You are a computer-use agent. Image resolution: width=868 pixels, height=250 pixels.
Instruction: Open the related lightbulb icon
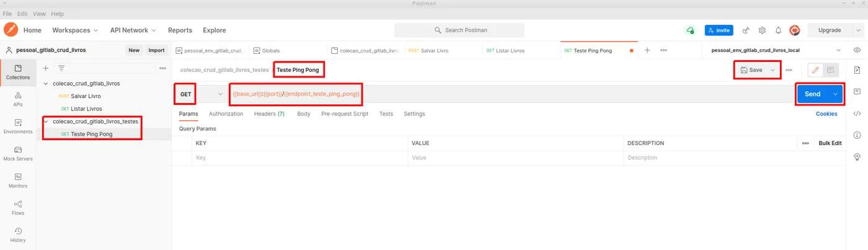click(857, 156)
